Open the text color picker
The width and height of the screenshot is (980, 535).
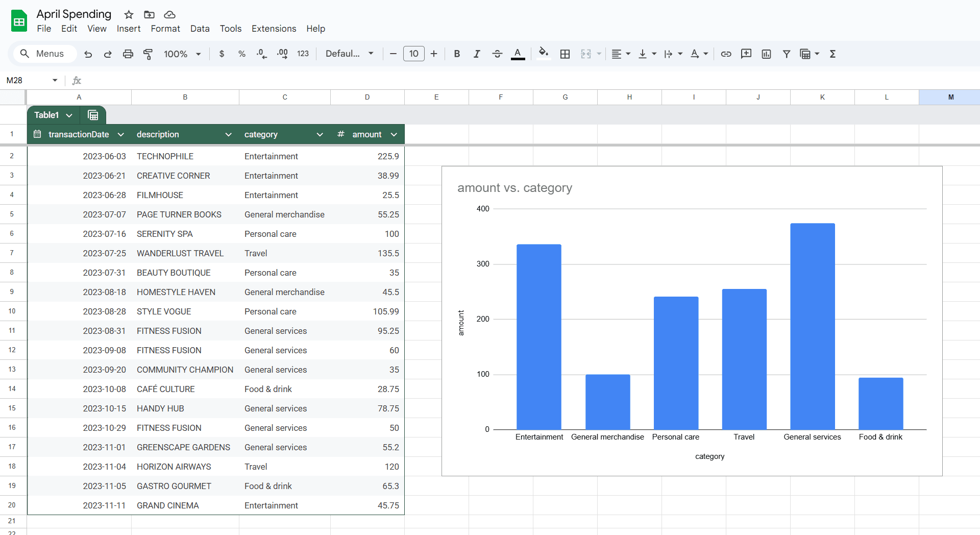[x=518, y=54]
